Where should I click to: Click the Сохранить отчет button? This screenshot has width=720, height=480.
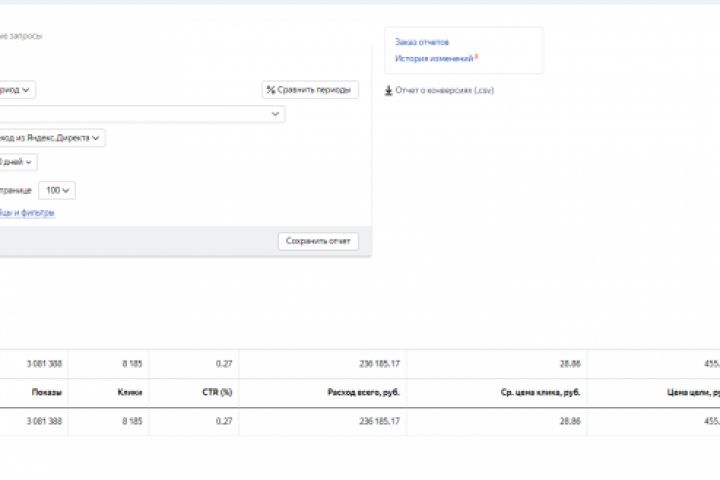point(317,241)
